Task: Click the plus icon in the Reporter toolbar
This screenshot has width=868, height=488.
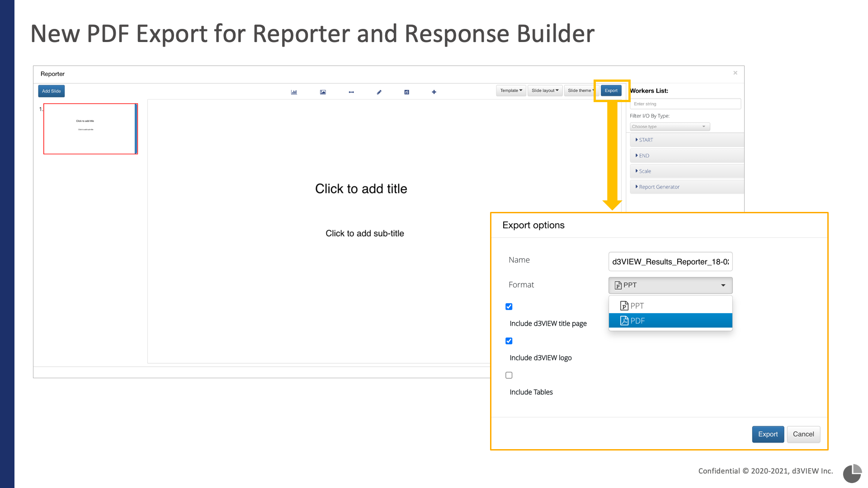Action: coord(434,92)
